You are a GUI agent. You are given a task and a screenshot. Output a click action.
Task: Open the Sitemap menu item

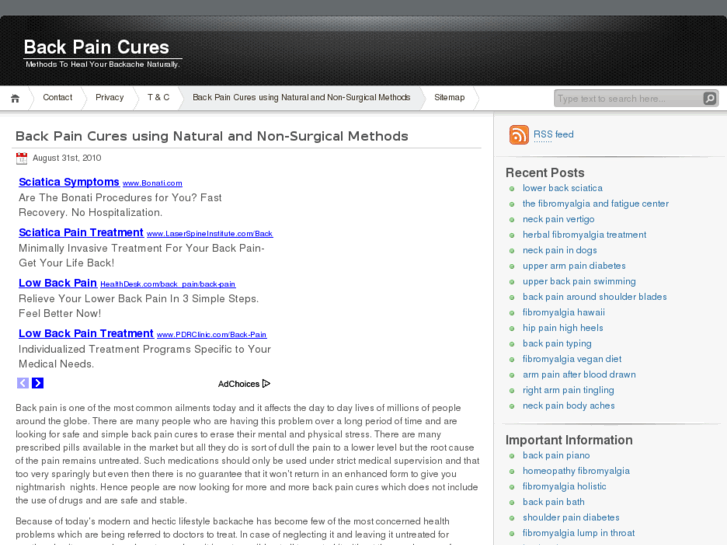449,97
